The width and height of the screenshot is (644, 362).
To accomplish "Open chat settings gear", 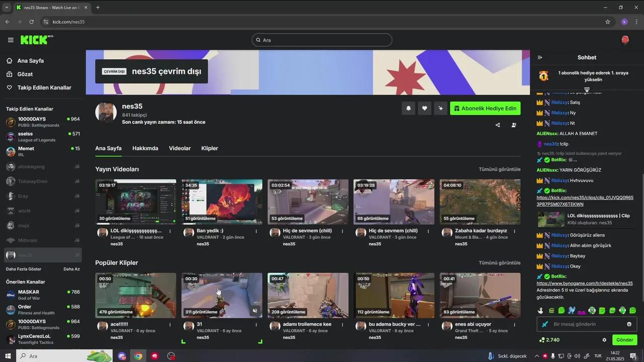I will click(x=604, y=340).
